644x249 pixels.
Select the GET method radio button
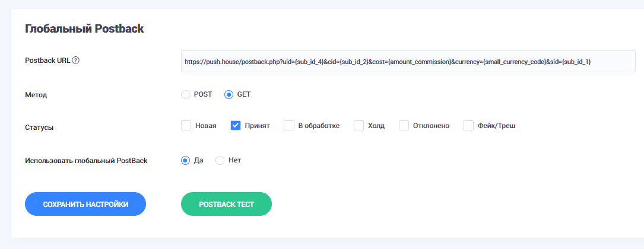[x=229, y=94]
